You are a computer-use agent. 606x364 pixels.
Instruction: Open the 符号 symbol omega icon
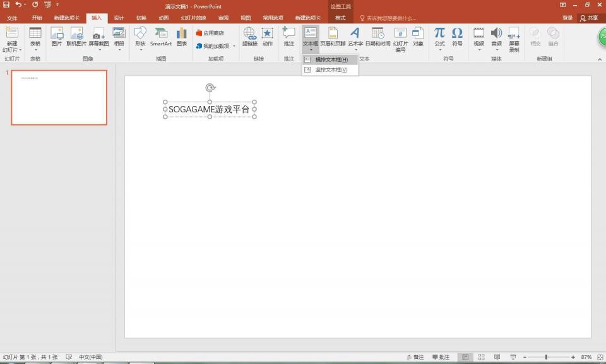[457, 37]
